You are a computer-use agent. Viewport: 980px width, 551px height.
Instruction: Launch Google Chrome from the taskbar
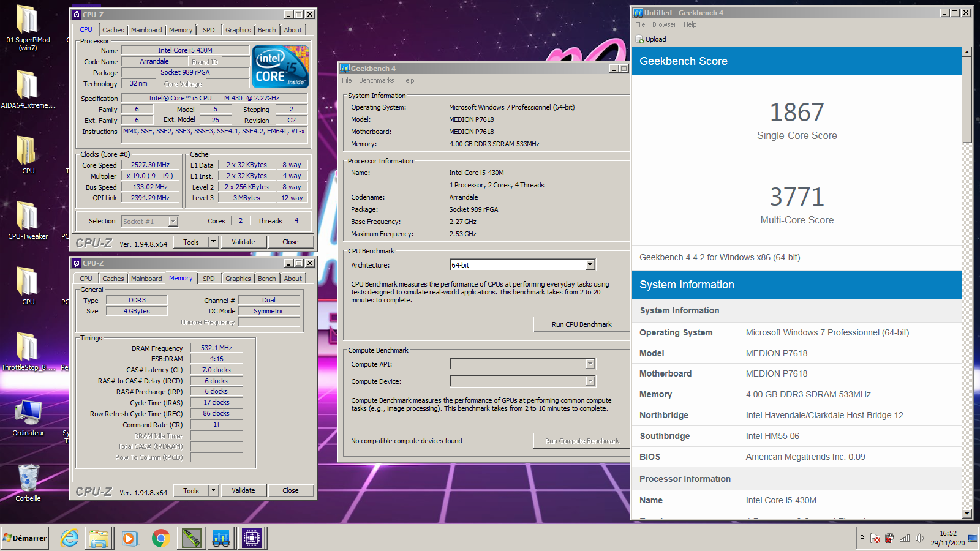point(160,538)
